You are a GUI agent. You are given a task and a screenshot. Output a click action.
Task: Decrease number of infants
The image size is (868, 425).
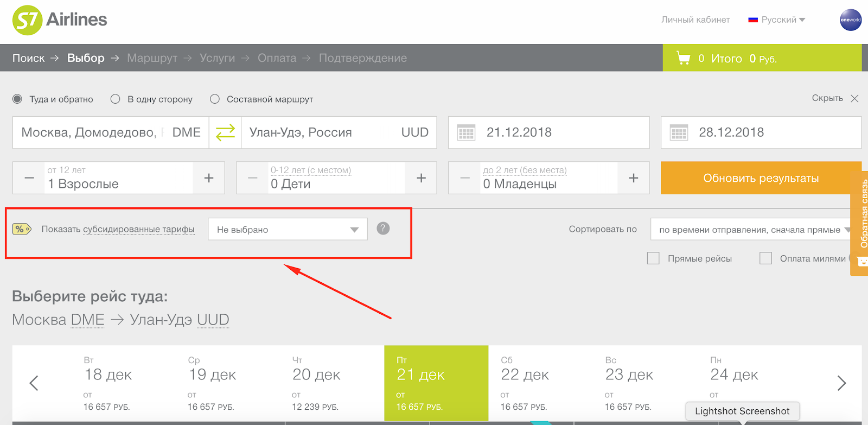coord(465,178)
